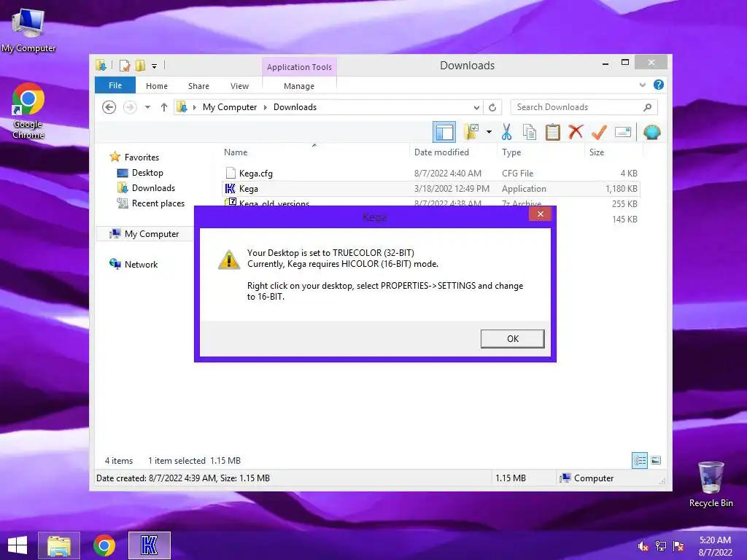Open Action Center flag tray icon

pyautogui.click(x=678, y=545)
